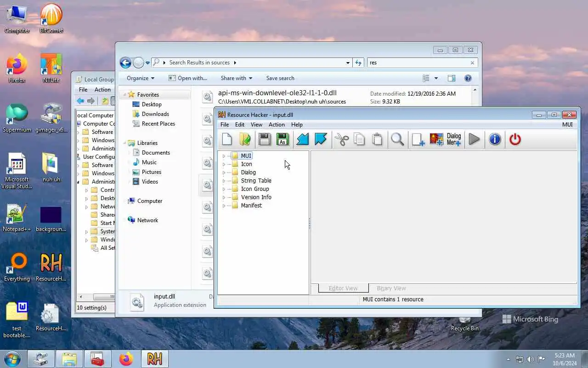Open Resource Hacker's Action menu
The width and height of the screenshot is (588, 368).
coord(277,125)
